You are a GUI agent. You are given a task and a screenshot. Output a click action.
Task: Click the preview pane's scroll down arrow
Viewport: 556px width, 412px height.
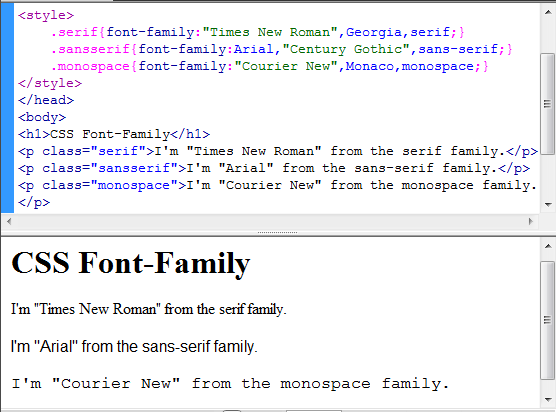click(x=548, y=400)
